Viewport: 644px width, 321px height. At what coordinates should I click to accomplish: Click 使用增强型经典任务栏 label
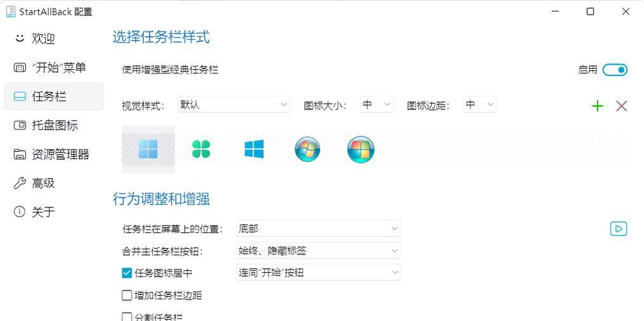click(170, 70)
